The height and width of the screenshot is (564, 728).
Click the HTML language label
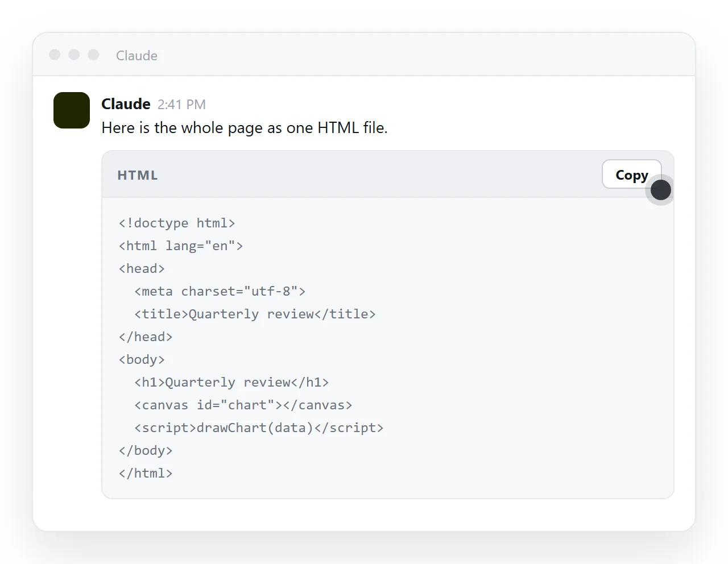138,175
